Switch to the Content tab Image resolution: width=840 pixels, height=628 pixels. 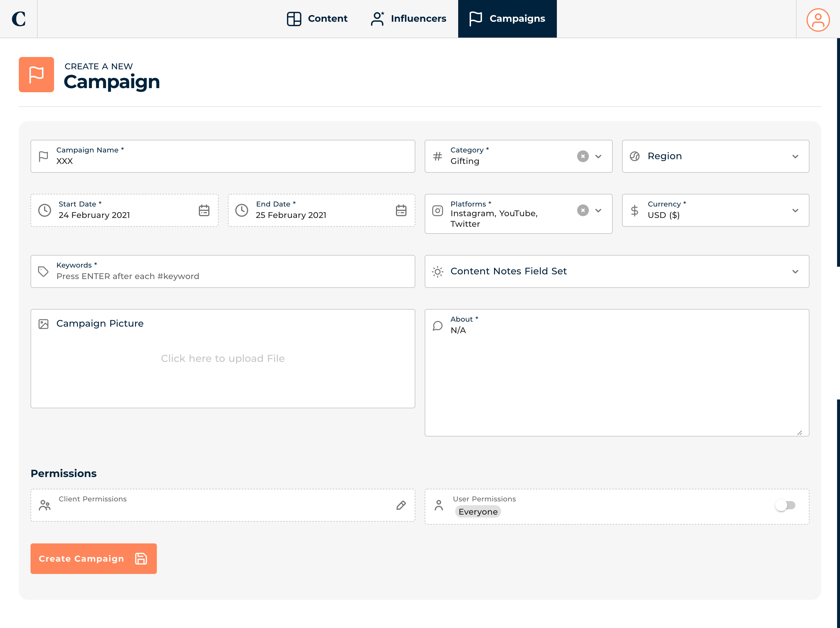tap(317, 19)
